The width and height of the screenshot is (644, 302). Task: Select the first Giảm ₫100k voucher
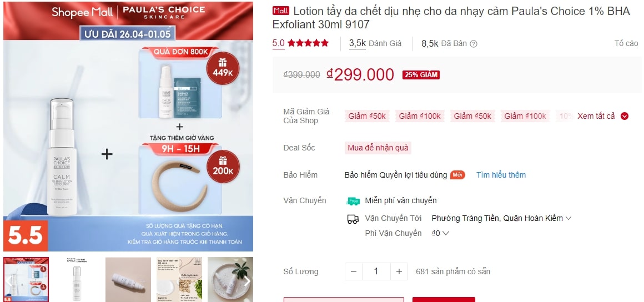(x=420, y=116)
